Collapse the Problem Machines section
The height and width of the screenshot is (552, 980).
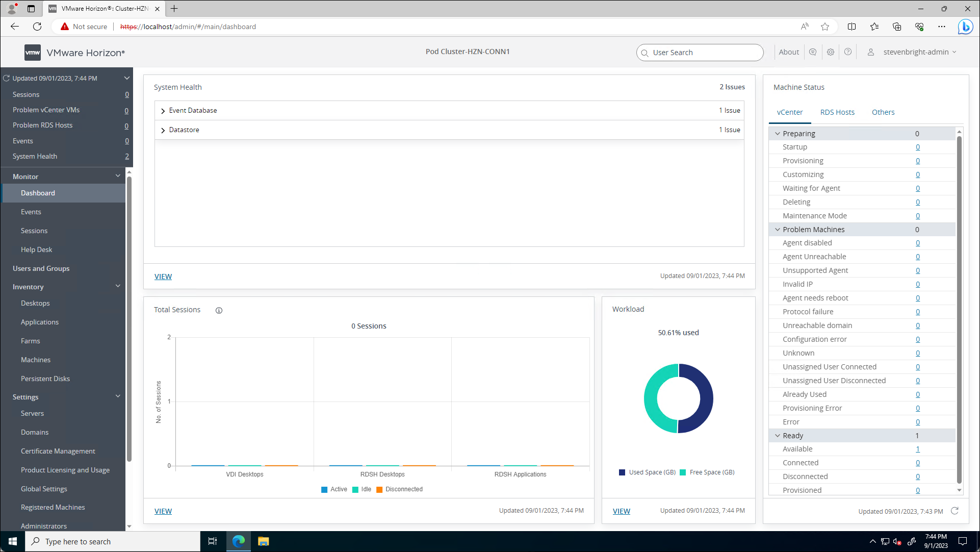tap(778, 229)
